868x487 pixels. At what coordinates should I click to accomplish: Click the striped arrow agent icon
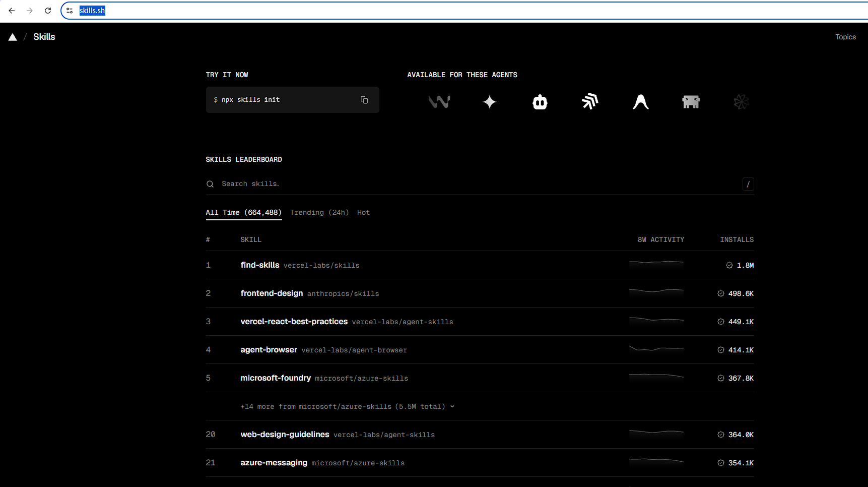[x=590, y=102]
